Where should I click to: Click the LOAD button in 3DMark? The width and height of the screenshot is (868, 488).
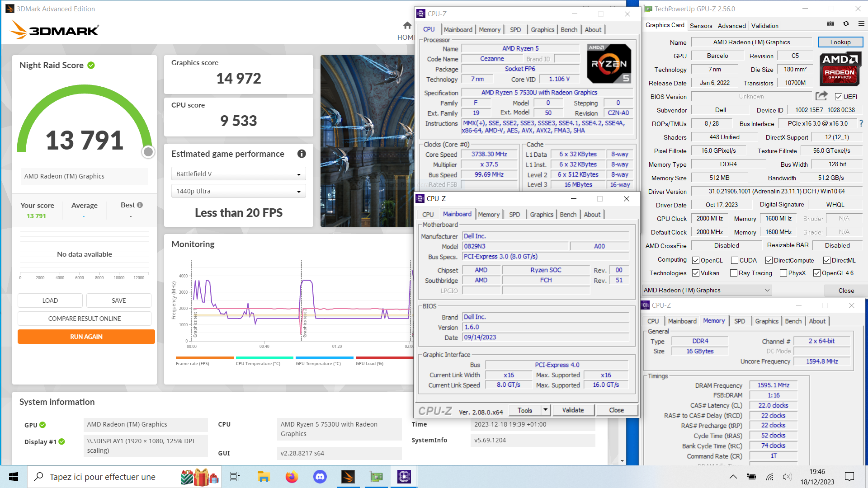50,300
